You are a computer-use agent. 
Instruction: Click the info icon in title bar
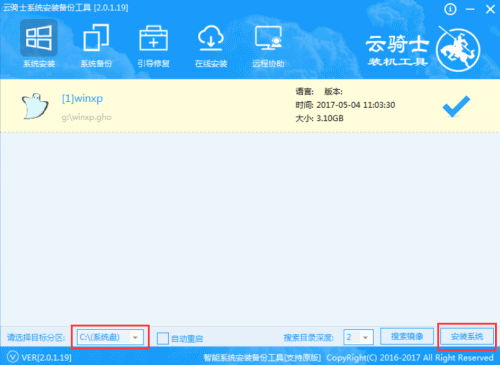(450, 9)
